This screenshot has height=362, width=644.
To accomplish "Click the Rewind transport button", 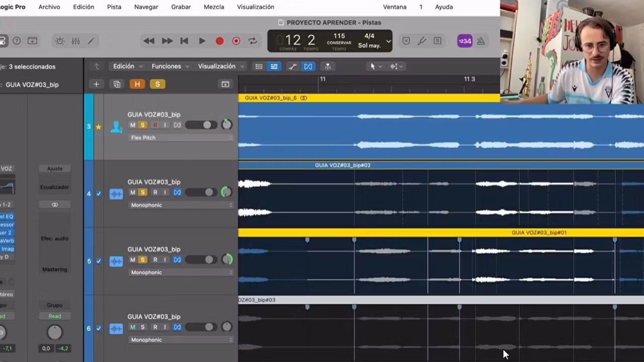I will click(149, 41).
